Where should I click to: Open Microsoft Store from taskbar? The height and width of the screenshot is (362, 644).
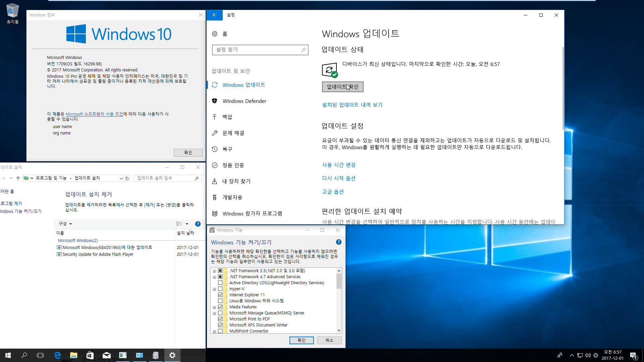tap(90, 355)
